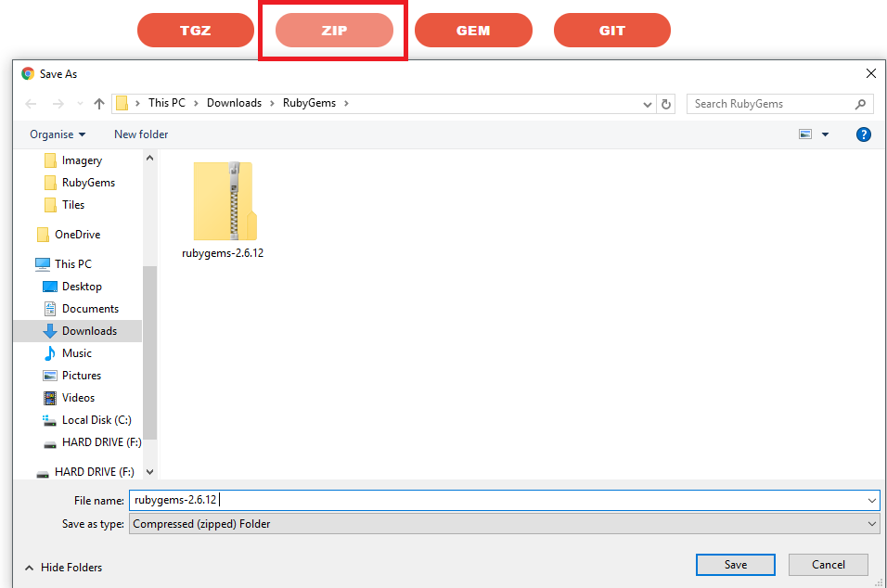Refresh the RubyGems folder view

666,104
